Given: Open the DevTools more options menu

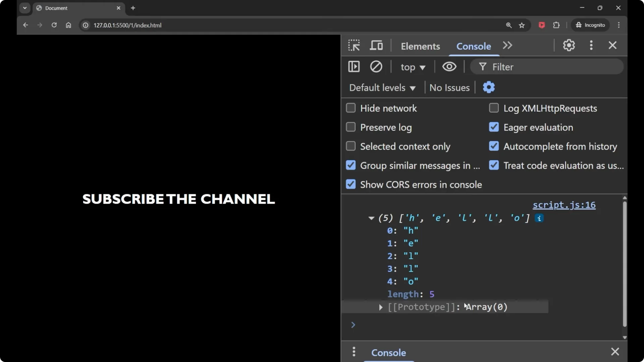Looking at the screenshot, I should point(591,45).
